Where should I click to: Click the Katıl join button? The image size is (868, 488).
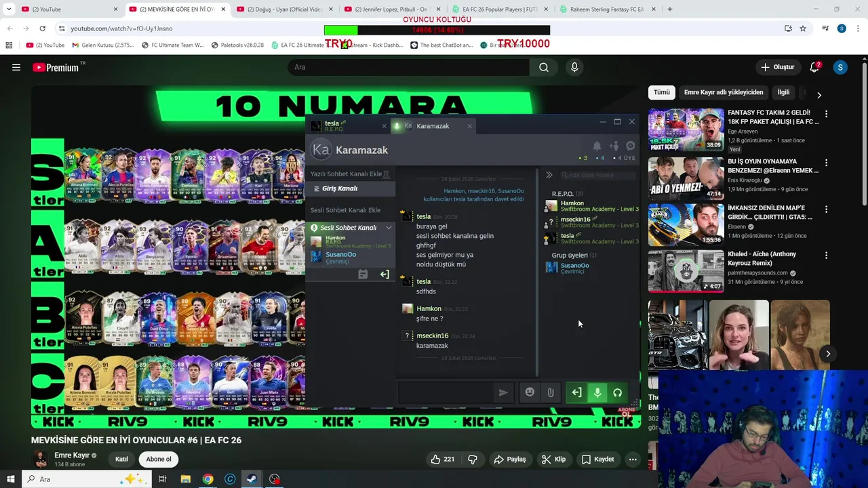click(x=121, y=460)
